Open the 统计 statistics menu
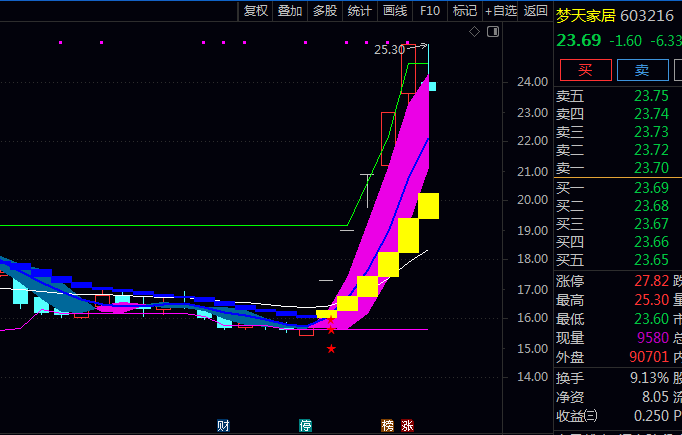Screen dimensions: 682x435 click(359, 11)
